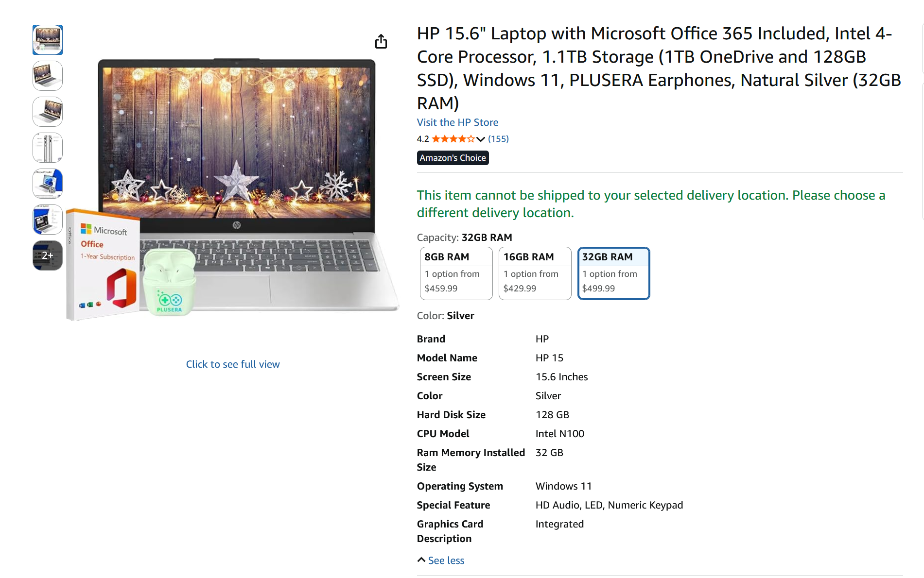924x578 pixels.
Task: Select the 32GB RAM capacity option
Action: 613,273
